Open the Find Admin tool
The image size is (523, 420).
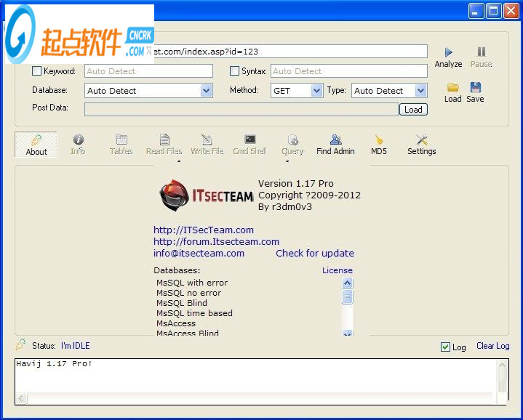coord(335,145)
